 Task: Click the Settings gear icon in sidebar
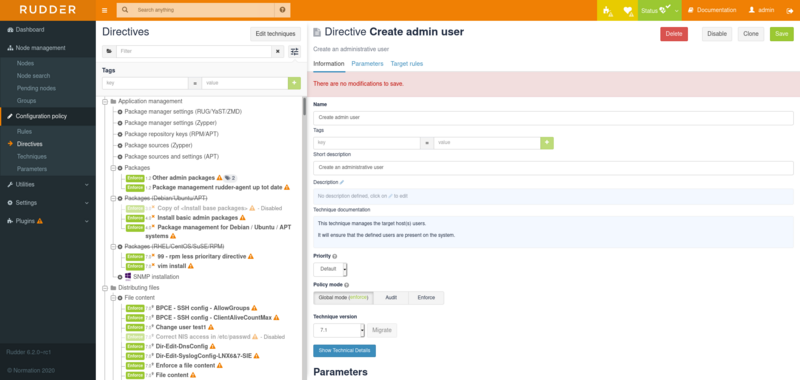(x=10, y=202)
